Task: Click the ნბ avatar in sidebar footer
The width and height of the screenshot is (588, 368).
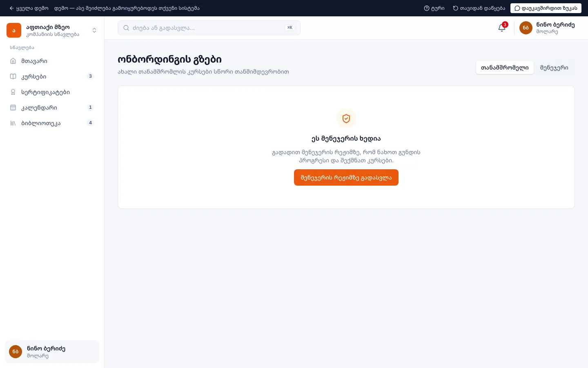Action: click(16, 352)
